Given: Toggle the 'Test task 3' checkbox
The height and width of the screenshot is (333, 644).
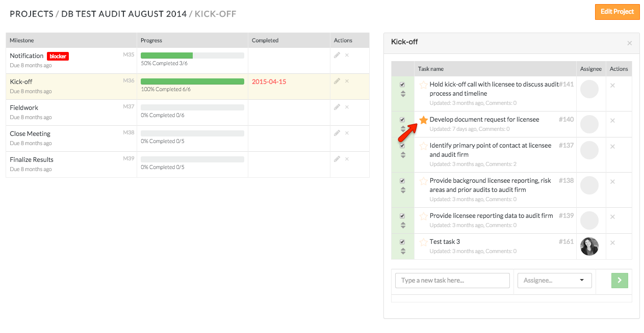Looking at the screenshot, I should coord(402,242).
